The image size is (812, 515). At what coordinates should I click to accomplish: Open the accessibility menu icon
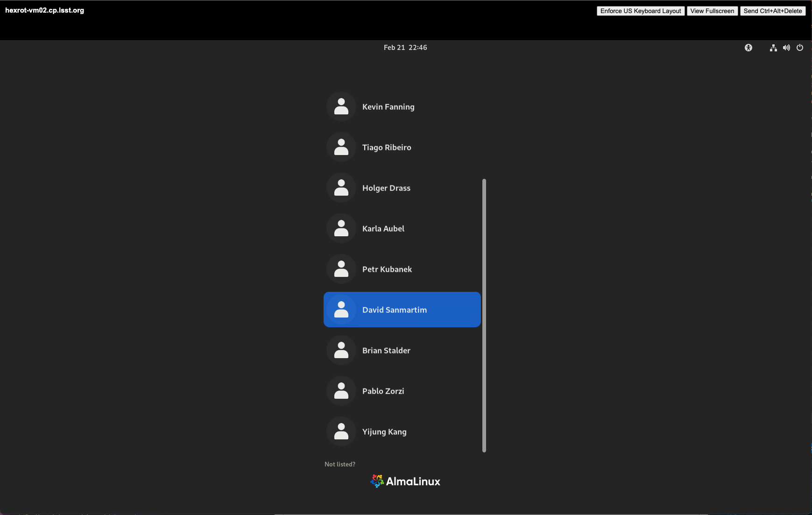[x=748, y=48]
